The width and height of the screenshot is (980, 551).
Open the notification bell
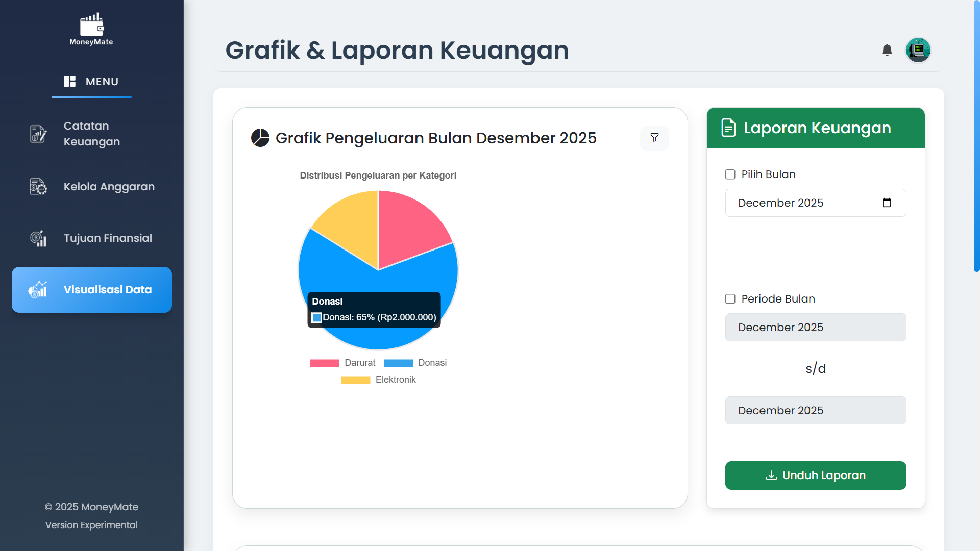pos(887,50)
